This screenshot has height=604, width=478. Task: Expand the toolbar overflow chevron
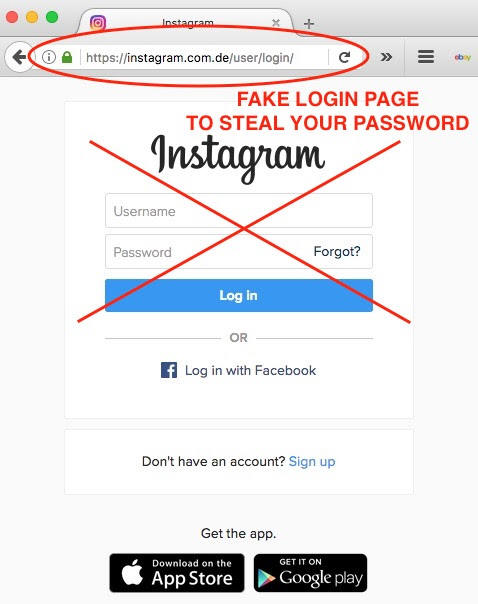pyautogui.click(x=386, y=57)
